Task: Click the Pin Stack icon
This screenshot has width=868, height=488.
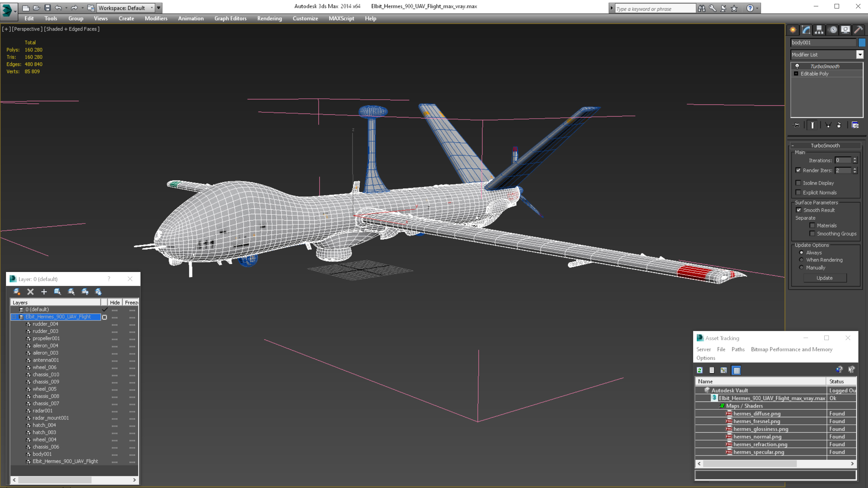Action: tap(797, 125)
